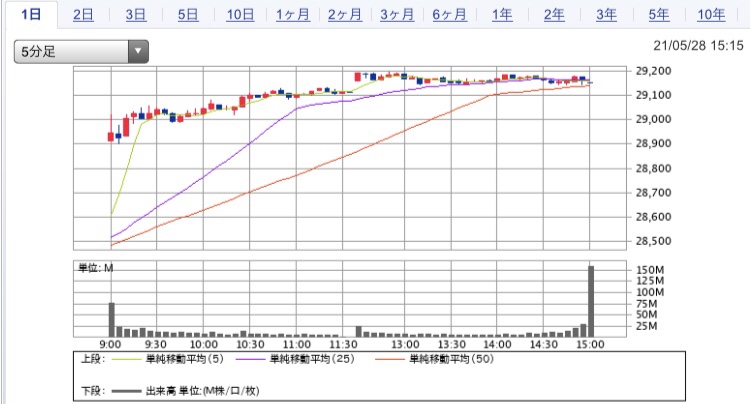
Task: Show the 3ヶ月 chart tab
Action: pos(397,15)
